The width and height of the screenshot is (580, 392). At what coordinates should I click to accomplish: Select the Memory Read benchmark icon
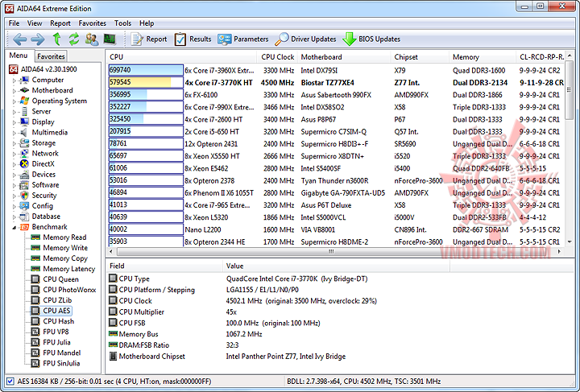click(x=35, y=237)
